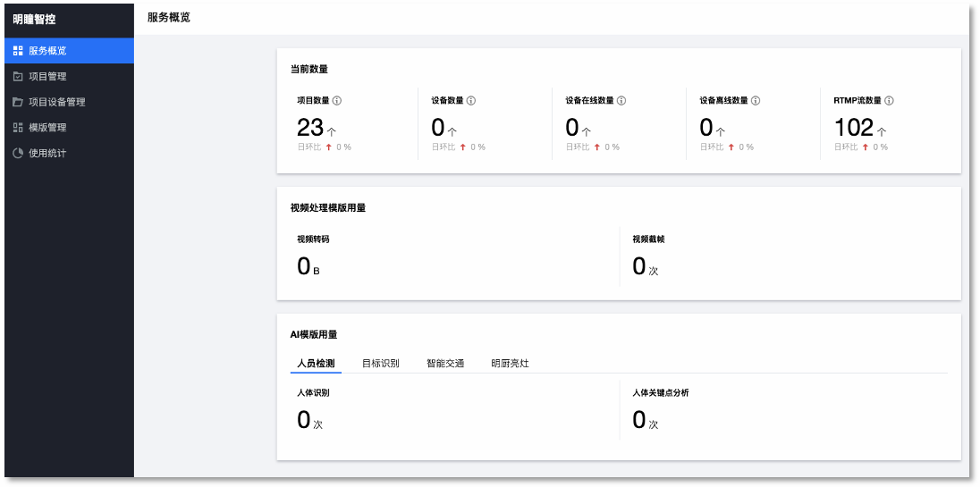Click info icon beside 项目数量
Image resolution: width=980 pixels, height=487 pixels.
click(337, 101)
